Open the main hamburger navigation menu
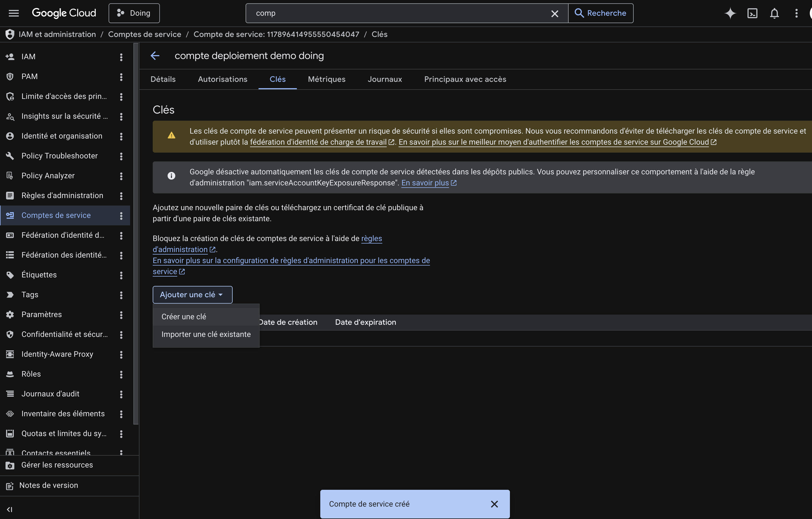Image resolution: width=812 pixels, height=519 pixels. tap(14, 13)
